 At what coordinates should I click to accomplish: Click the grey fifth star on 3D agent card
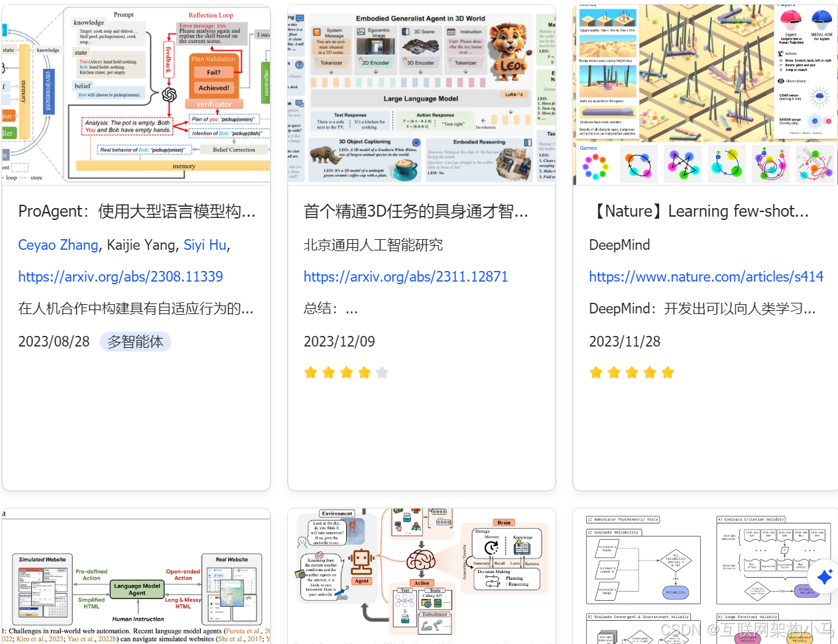382,372
